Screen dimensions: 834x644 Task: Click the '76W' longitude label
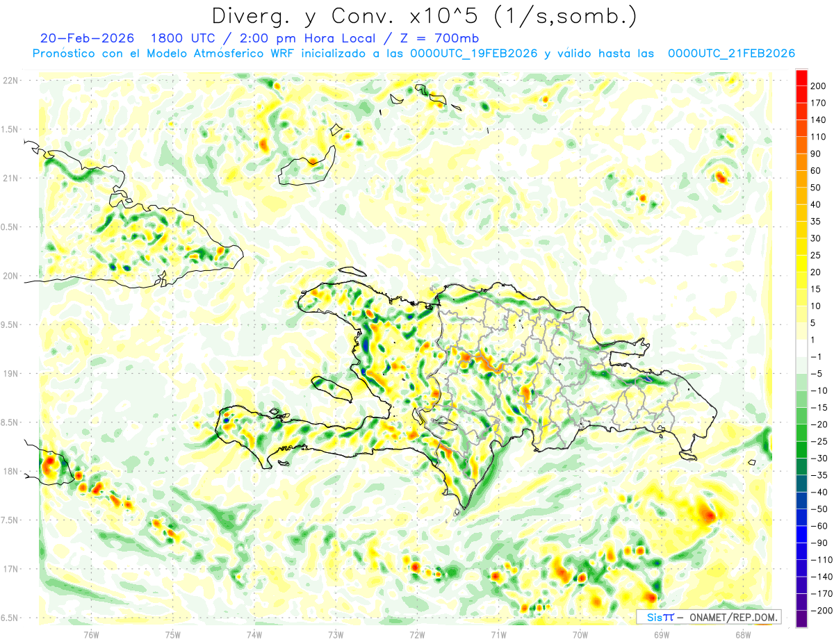(91, 634)
